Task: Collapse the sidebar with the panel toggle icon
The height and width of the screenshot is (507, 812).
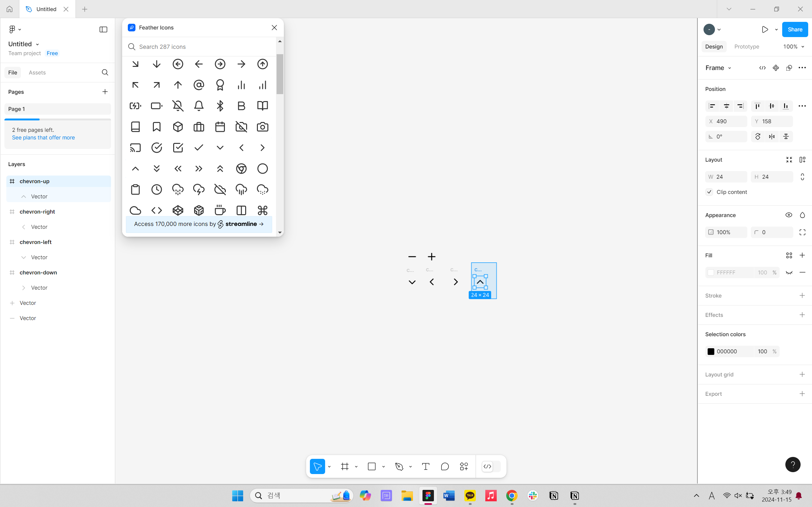Action: pos(103,29)
